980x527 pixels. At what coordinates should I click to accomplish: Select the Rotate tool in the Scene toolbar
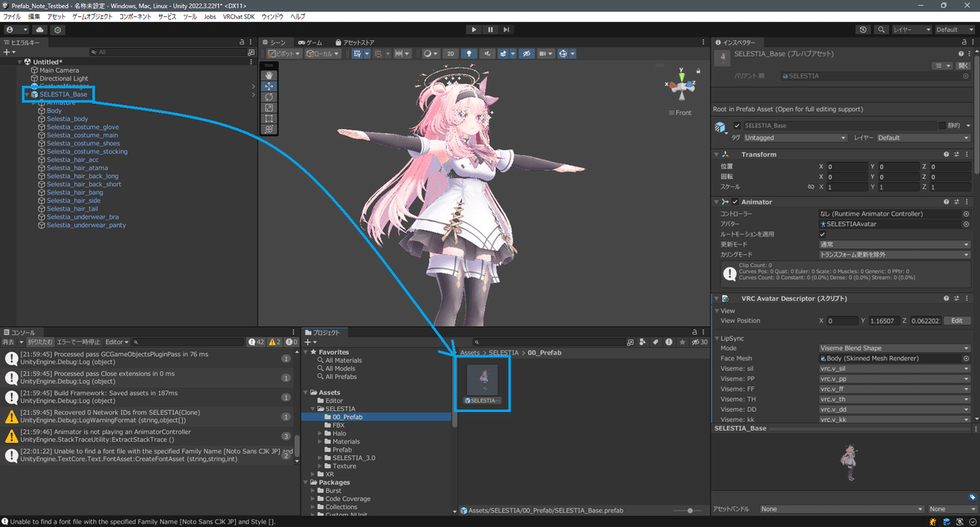coord(270,97)
